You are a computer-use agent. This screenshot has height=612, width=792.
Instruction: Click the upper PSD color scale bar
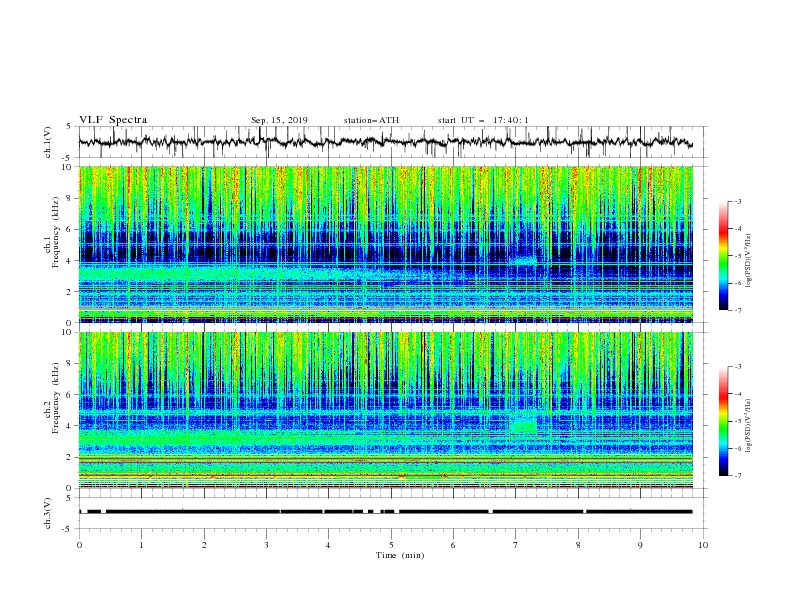click(724, 256)
